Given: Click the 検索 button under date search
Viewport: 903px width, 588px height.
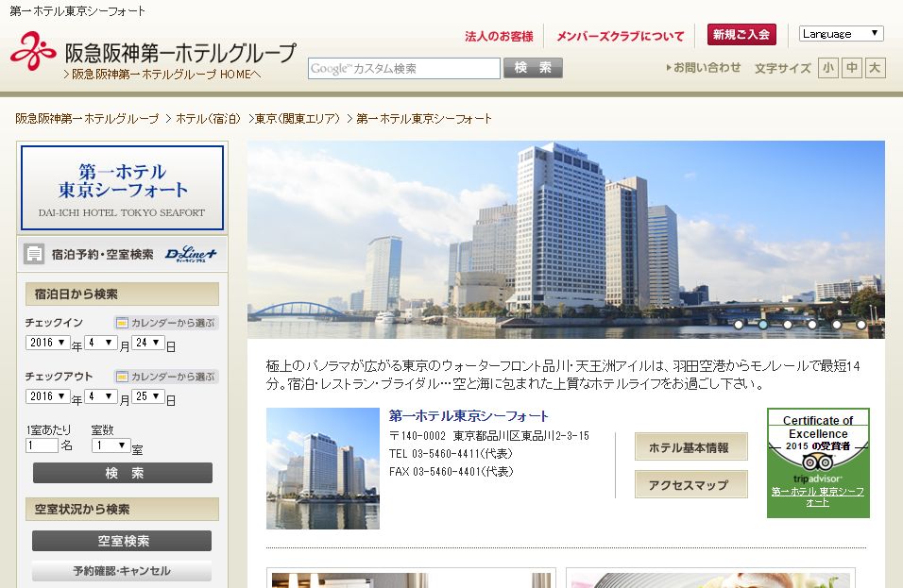Looking at the screenshot, I should pos(123,473).
